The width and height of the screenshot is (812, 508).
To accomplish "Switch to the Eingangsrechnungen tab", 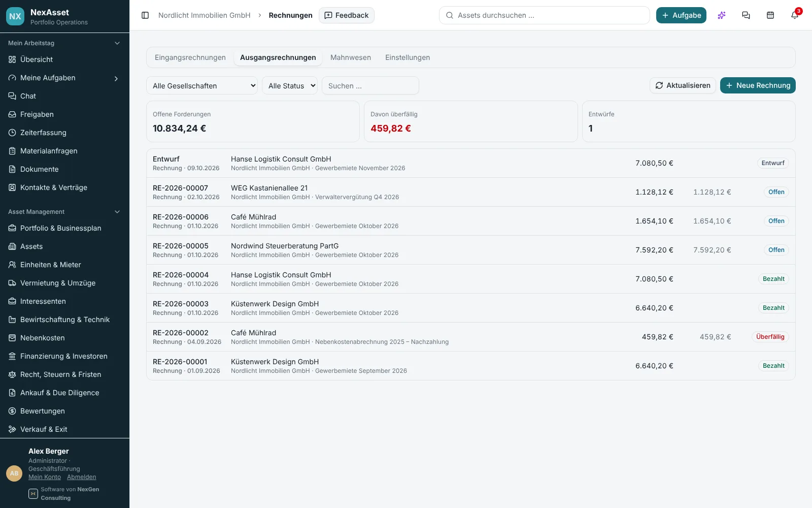I will click(x=190, y=57).
